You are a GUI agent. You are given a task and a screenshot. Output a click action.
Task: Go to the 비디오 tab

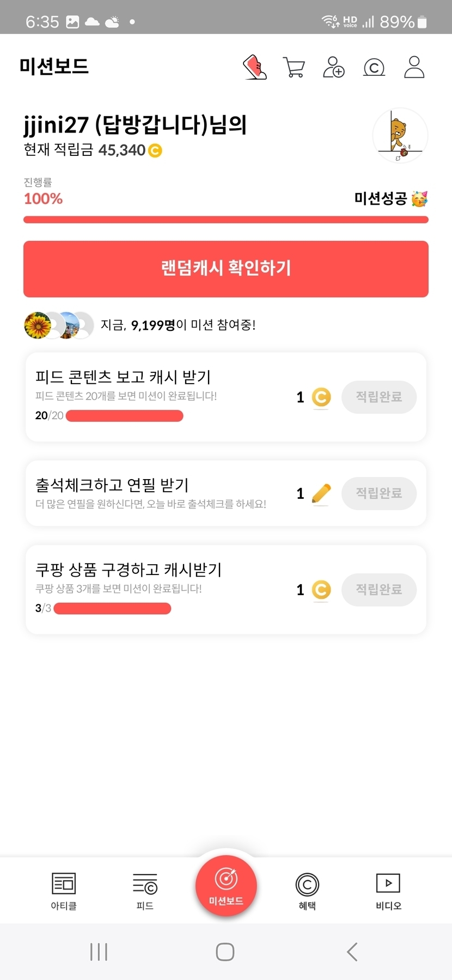point(388,891)
